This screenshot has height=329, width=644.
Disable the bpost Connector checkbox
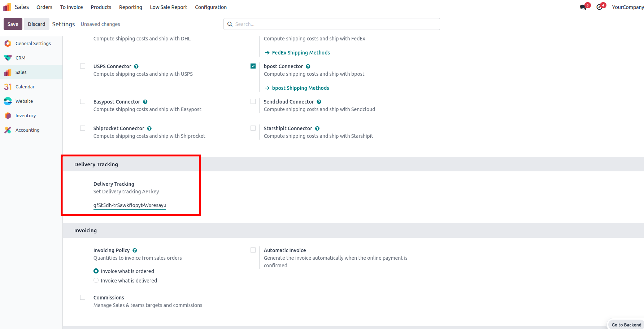click(253, 66)
